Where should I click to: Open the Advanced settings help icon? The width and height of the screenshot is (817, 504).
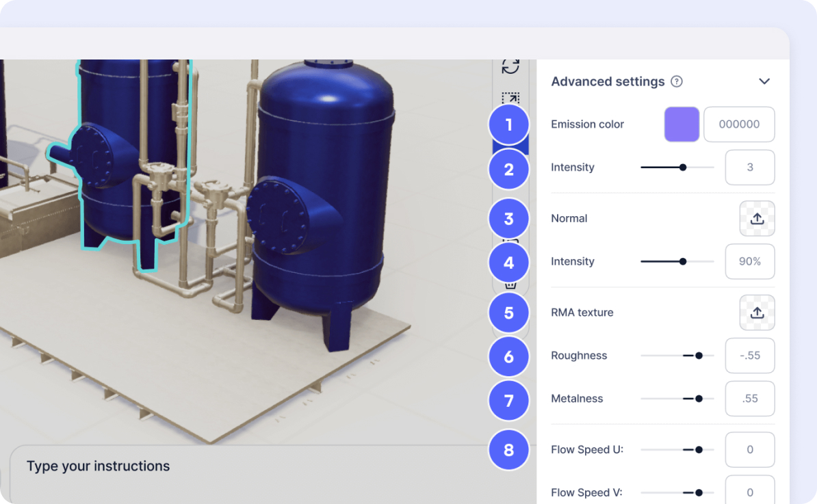pyautogui.click(x=676, y=81)
